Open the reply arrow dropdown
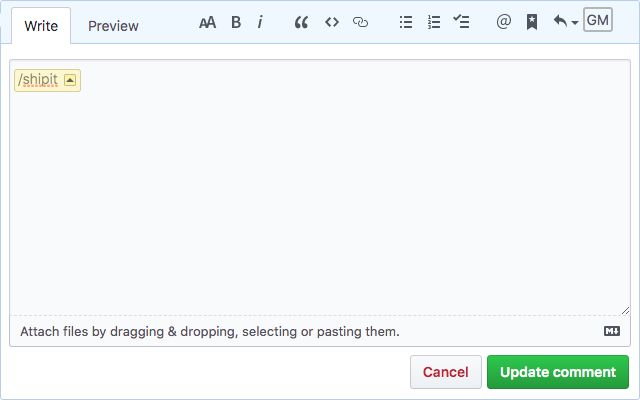This screenshot has height=400, width=640. coord(565,22)
